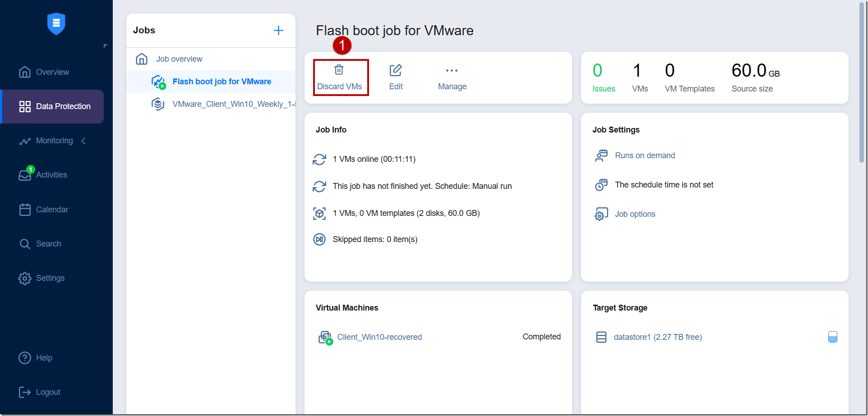Click the Settings gear icon
This screenshot has height=416, width=868.
[25, 279]
